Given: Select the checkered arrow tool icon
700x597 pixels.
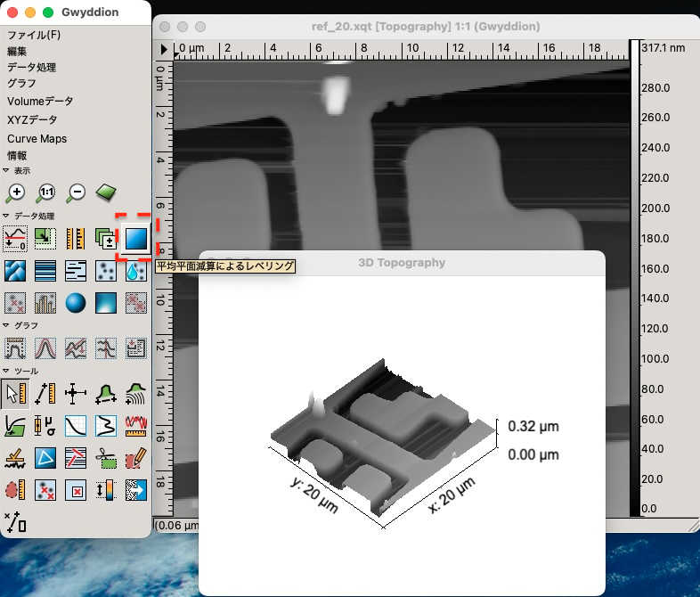Looking at the screenshot, I should [136, 490].
